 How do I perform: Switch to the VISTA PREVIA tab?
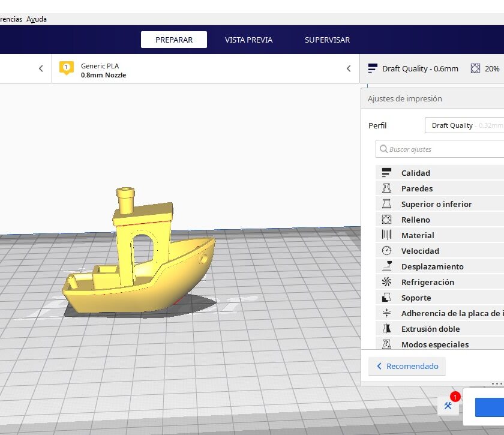coord(248,40)
